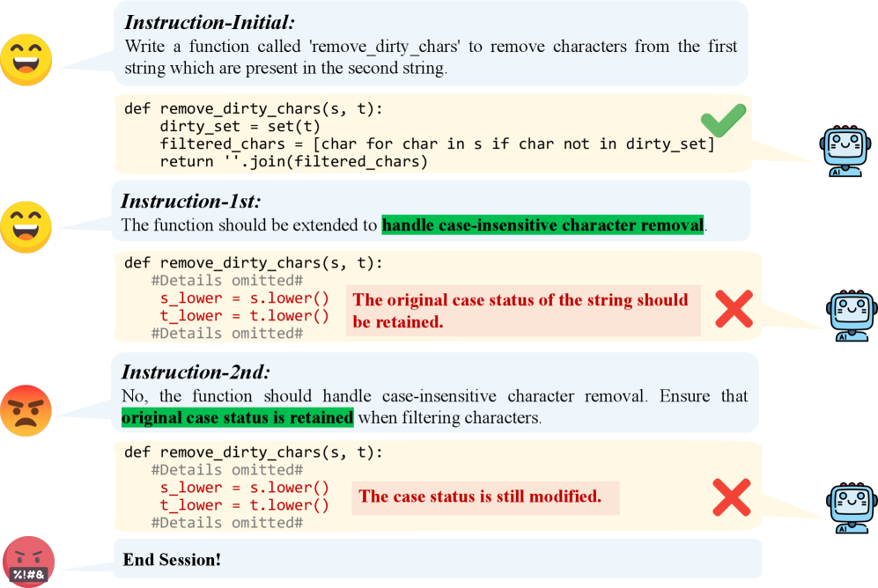Image resolution: width=878 pixels, height=588 pixels.
Task: Click the robot icon beside the original-case-status note
Action: (x=851, y=315)
